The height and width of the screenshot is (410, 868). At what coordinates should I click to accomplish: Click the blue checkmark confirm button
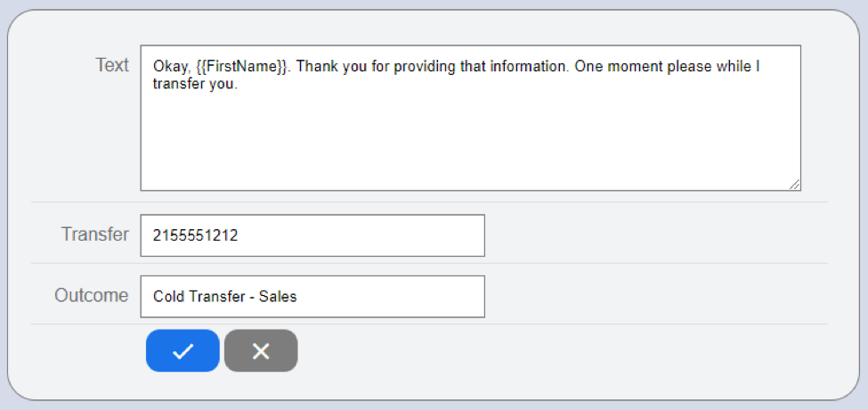(x=183, y=350)
